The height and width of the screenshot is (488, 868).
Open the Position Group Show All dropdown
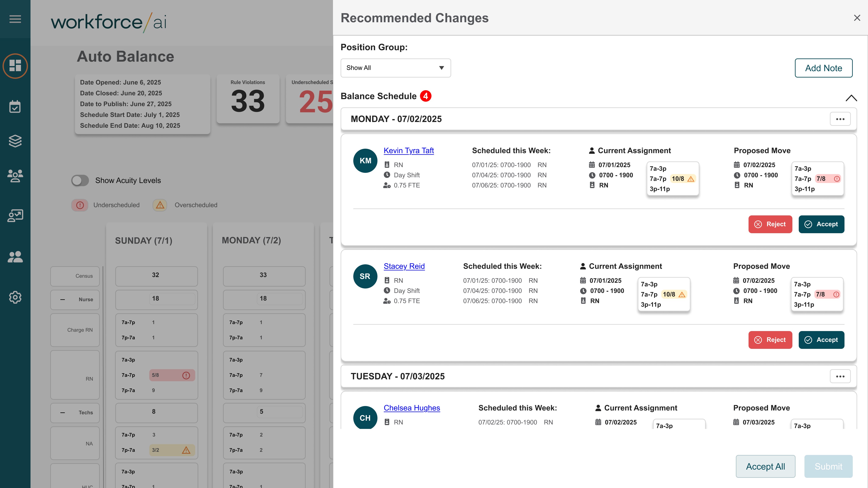tap(395, 68)
